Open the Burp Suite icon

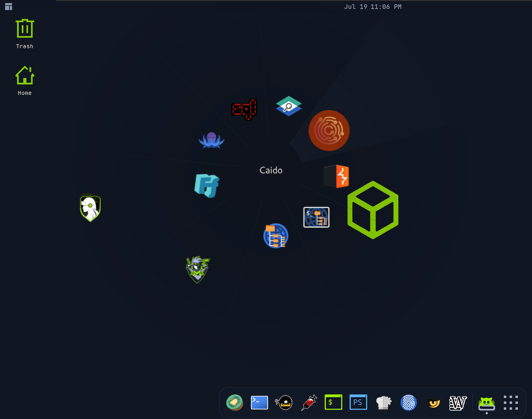click(336, 176)
